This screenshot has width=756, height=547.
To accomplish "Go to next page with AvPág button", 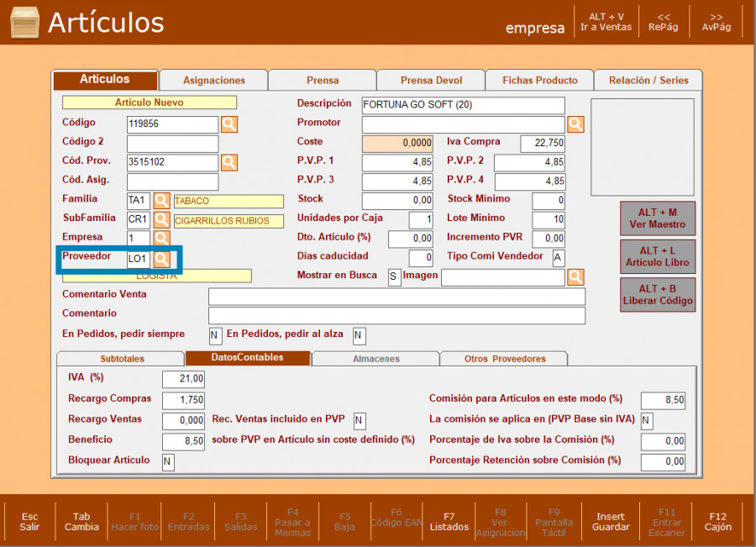I will (x=717, y=22).
